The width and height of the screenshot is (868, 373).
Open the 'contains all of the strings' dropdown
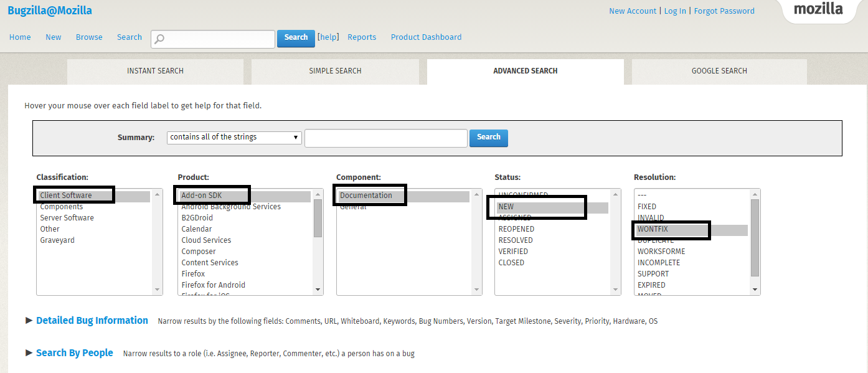(234, 137)
